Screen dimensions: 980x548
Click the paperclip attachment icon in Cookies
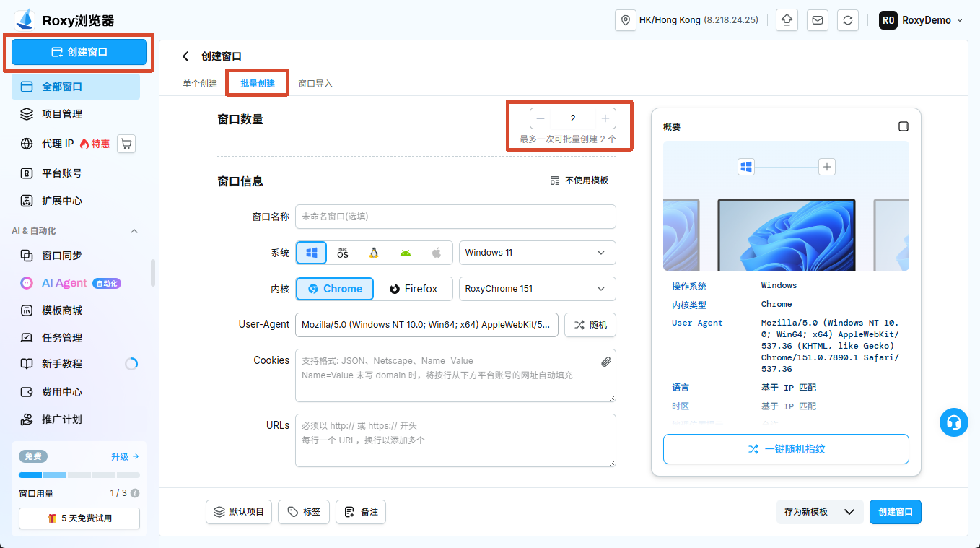point(606,361)
